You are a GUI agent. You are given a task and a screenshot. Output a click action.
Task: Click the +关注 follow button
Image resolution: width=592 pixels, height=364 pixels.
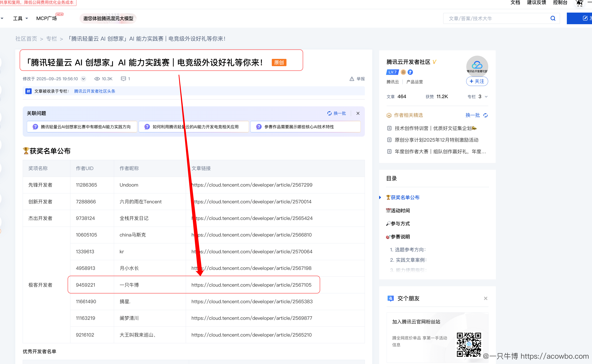coord(477,81)
